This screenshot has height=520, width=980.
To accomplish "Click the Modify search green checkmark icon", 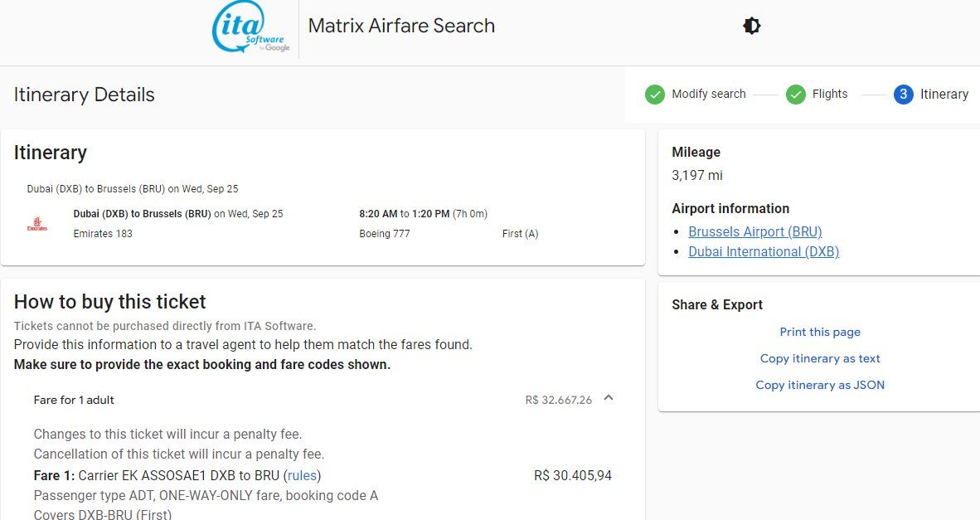I will coord(654,95).
